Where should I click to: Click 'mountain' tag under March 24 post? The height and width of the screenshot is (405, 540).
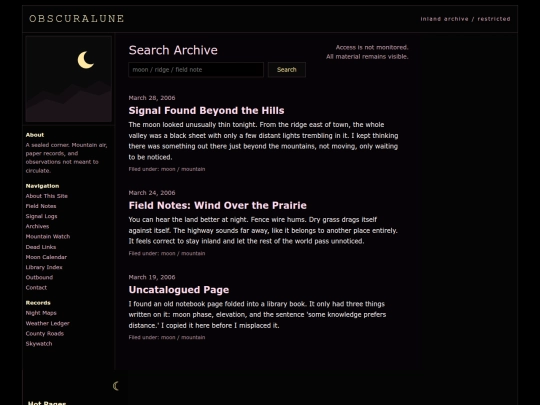click(193, 253)
